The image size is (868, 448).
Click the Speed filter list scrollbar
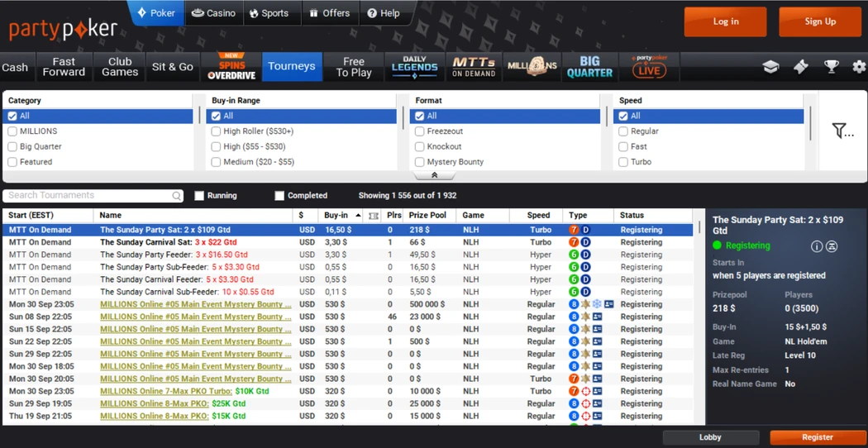[x=810, y=123]
